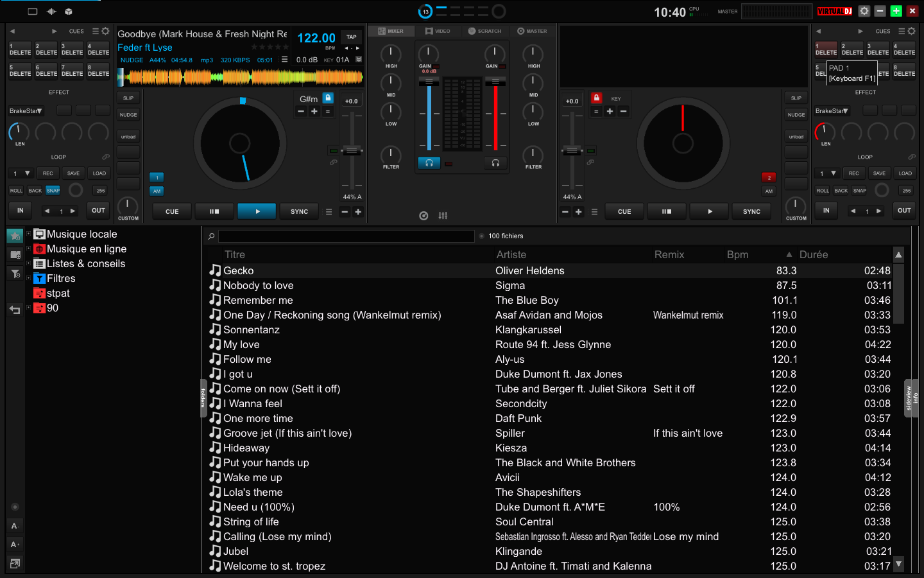The image size is (924, 578).
Task: Click the round dial icon beside the EQ sliders icon
Action: click(424, 216)
